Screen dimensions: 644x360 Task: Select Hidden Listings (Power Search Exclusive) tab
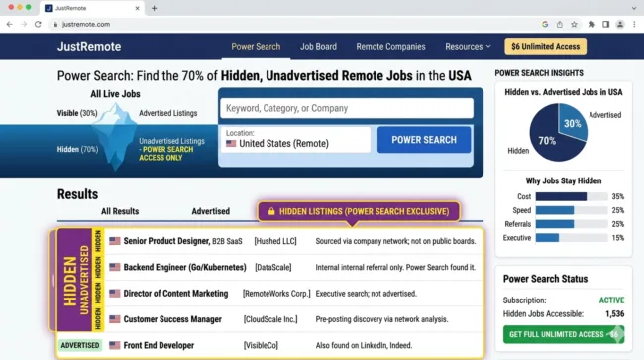pyautogui.click(x=359, y=211)
